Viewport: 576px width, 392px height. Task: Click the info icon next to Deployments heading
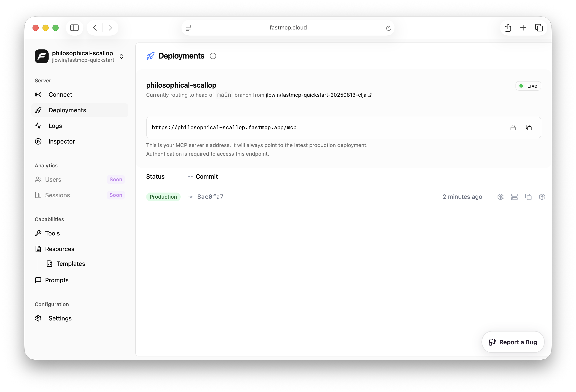213,56
